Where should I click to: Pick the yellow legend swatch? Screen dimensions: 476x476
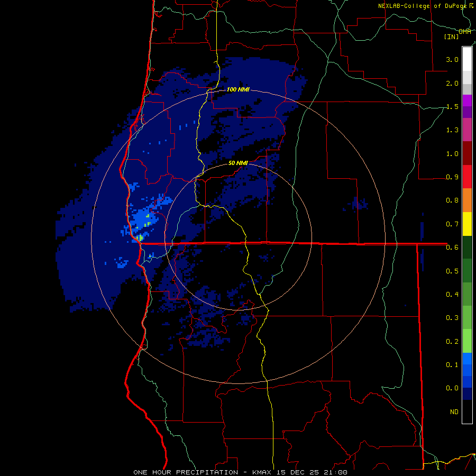pos(467,224)
